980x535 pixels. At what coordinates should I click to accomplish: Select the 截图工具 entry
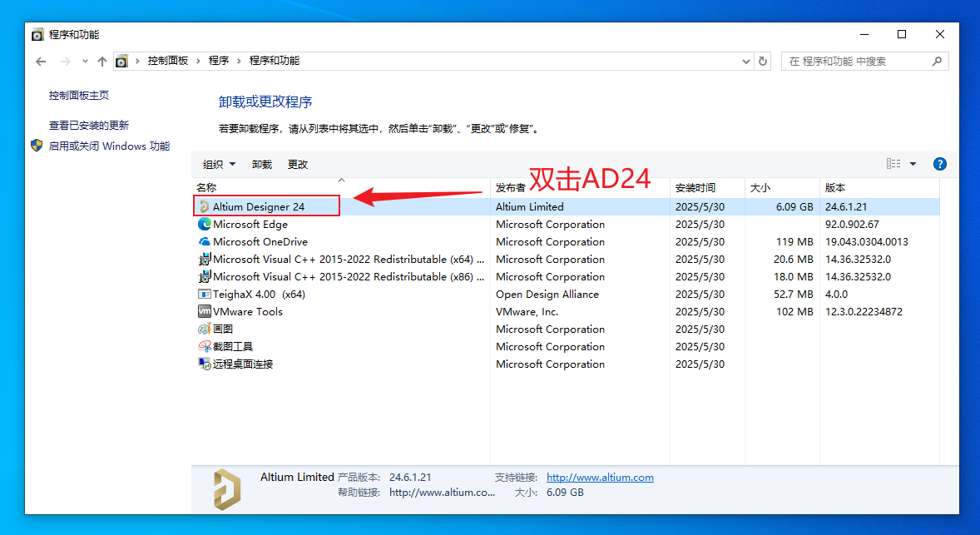pyautogui.click(x=232, y=346)
